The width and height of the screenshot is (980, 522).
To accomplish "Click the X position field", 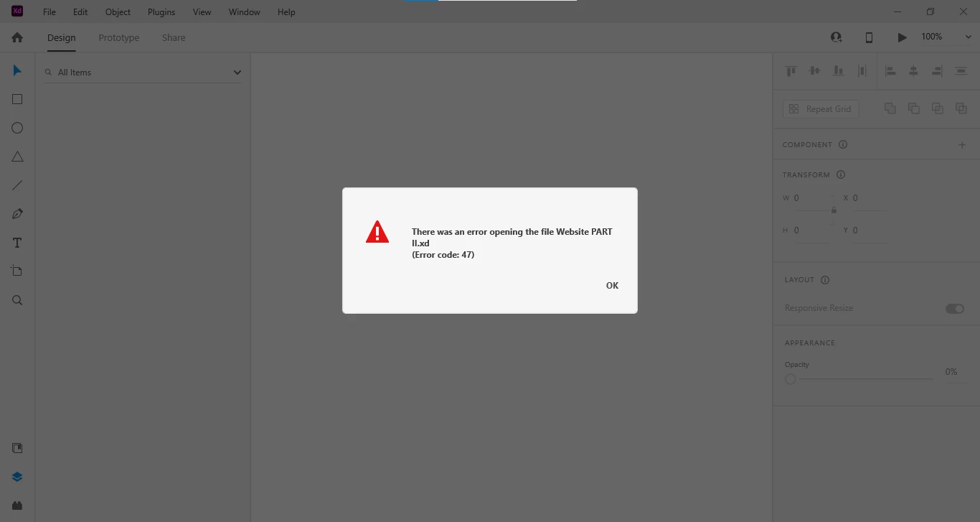I will tap(869, 198).
